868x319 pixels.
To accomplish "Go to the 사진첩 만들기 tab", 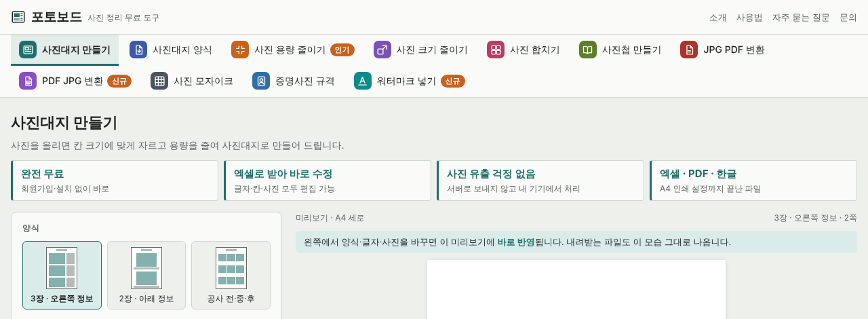I will 620,50.
